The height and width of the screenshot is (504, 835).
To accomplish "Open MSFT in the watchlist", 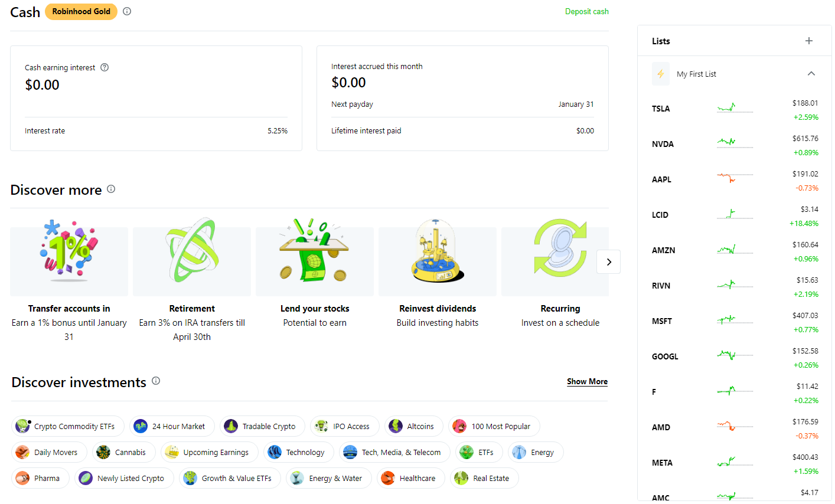I will click(735, 322).
